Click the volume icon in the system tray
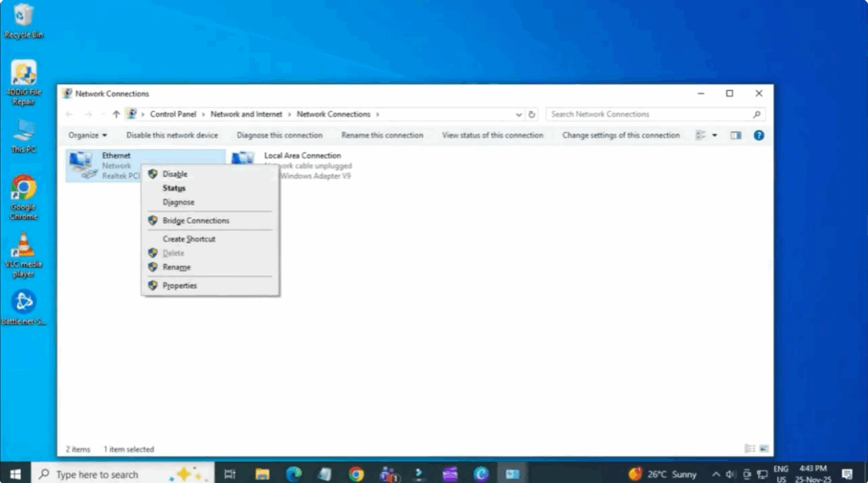The height and width of the screenshot is (483, 868). (731, 475)
